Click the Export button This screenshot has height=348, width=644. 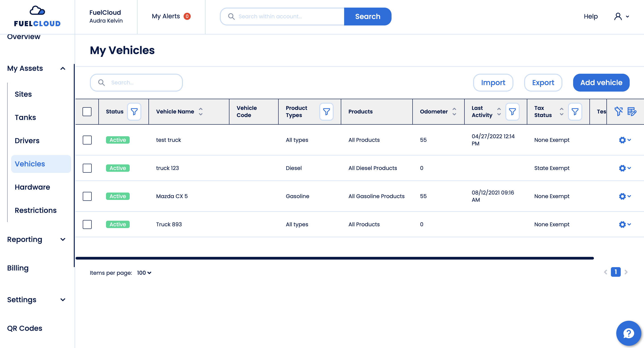coord(543,83)
